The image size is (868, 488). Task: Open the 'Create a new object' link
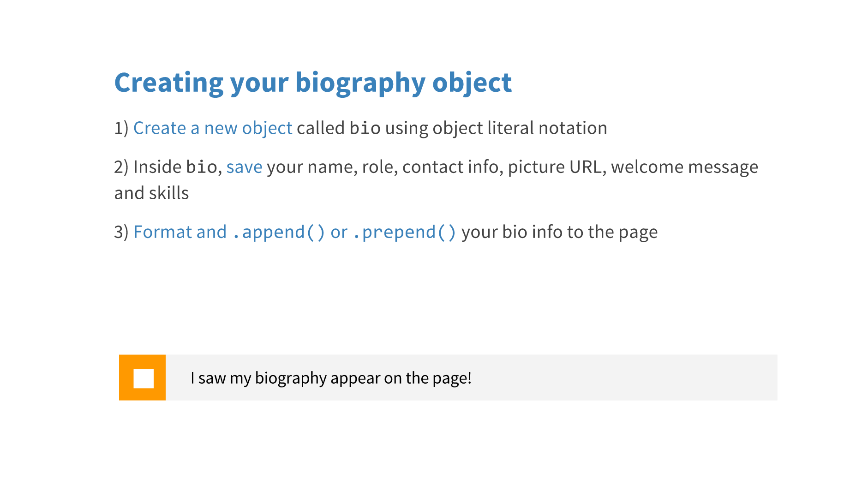(213, 128)
